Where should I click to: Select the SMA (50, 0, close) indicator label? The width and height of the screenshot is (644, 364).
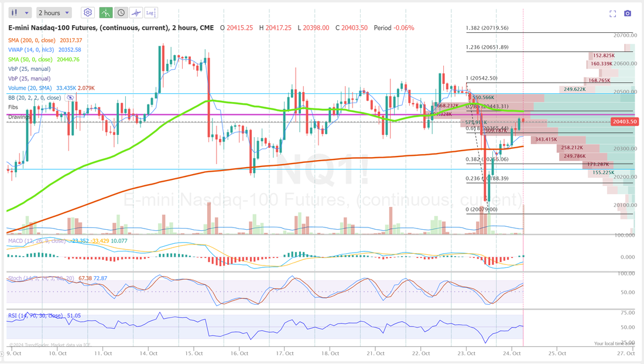[x=30, y=59]
